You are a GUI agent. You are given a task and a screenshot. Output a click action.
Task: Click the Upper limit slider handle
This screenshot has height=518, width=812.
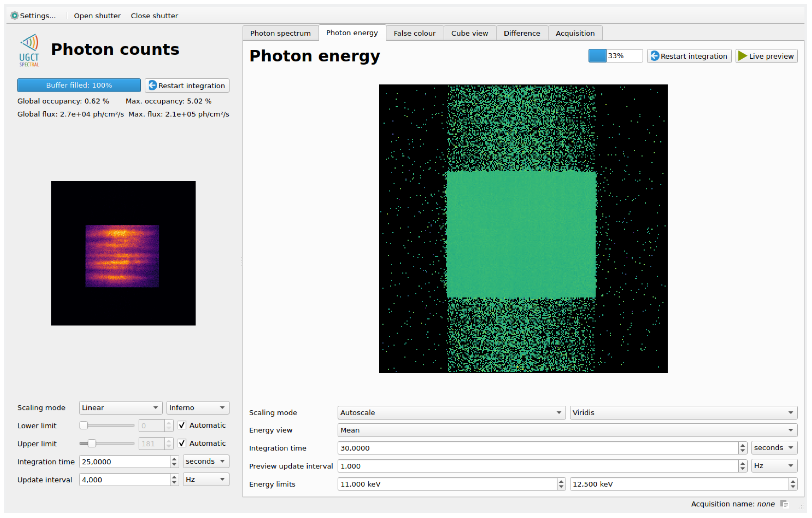click(x=92, y=443)
